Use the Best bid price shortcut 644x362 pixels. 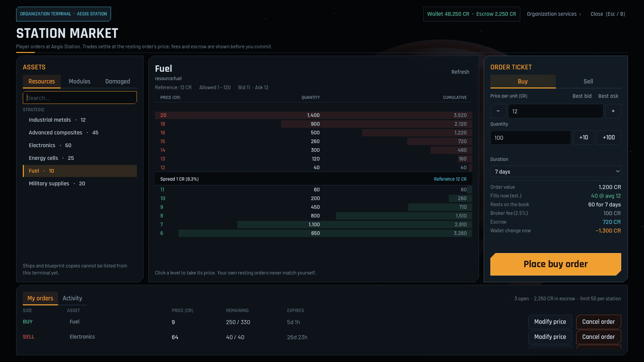(582, 96)
